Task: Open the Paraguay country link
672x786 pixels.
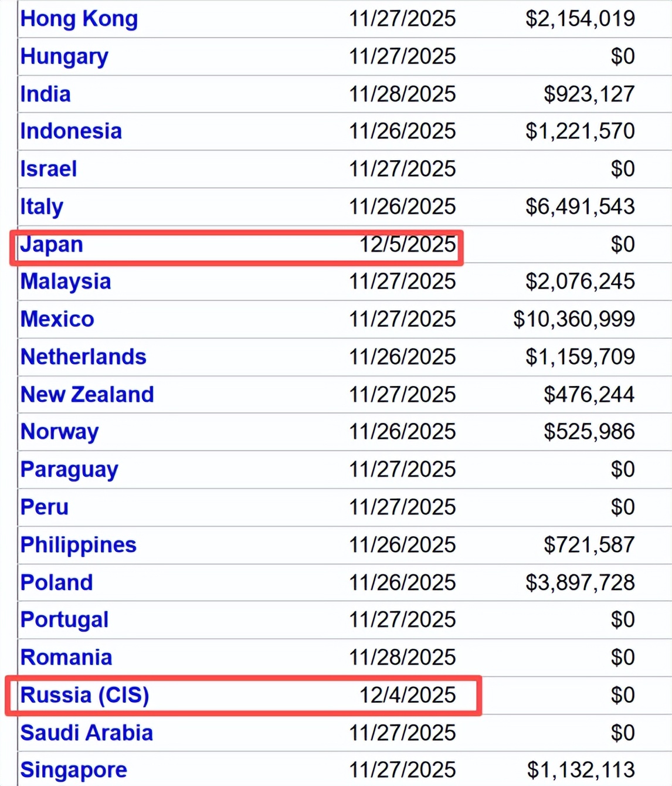Action: click(69, 469)
